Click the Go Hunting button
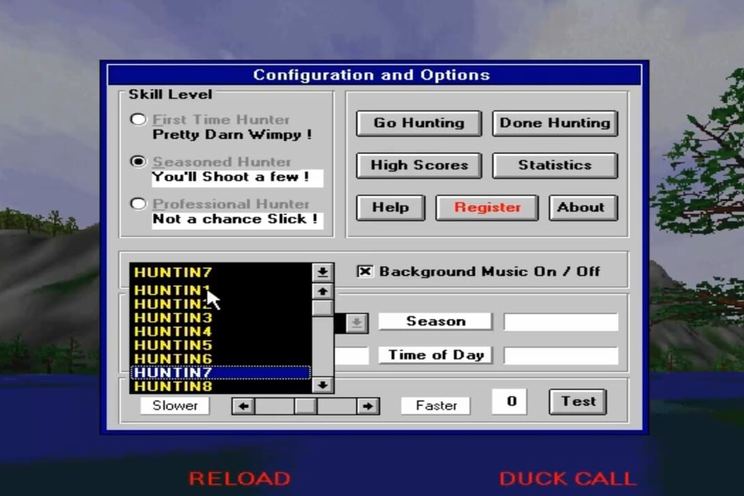 [x=419, y=123]
